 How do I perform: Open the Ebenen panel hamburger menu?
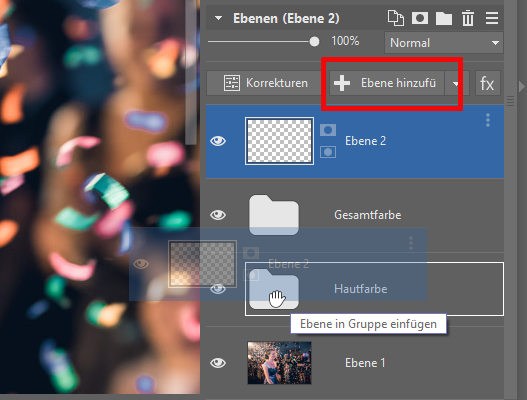(492, 18)
